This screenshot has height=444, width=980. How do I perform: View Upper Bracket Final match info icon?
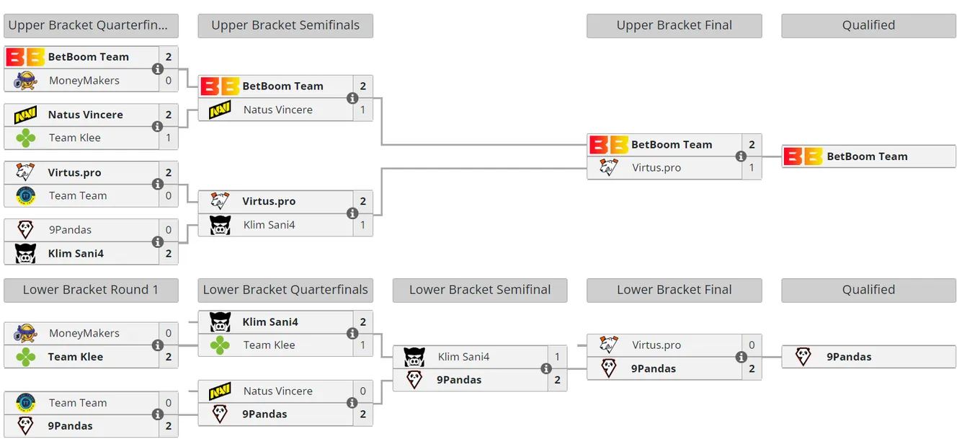pyautogui.click(x=741, y=156)
